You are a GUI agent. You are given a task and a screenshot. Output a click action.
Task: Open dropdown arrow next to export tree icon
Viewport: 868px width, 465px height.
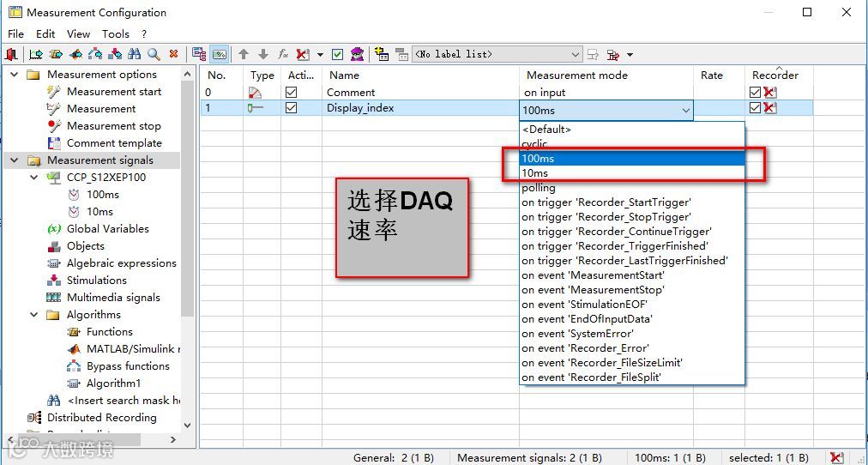pyautogui.click(x=630, y=54)
